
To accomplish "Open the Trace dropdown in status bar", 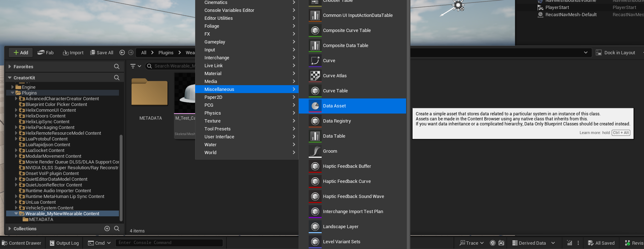I will (472, 243).
